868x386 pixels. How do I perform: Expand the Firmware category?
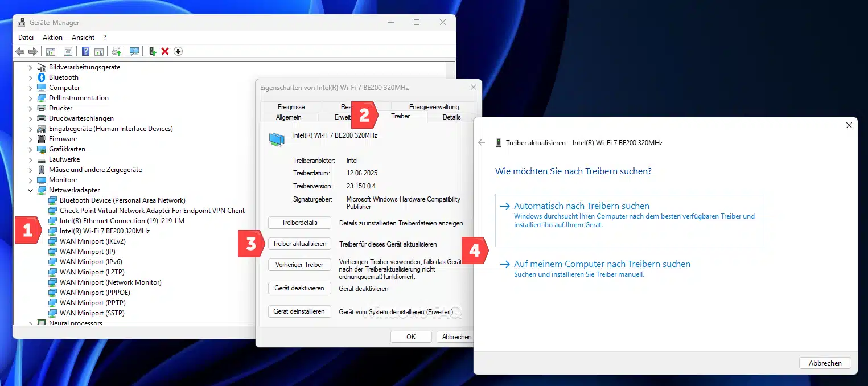pyautogui.click(x=31, y=139)
